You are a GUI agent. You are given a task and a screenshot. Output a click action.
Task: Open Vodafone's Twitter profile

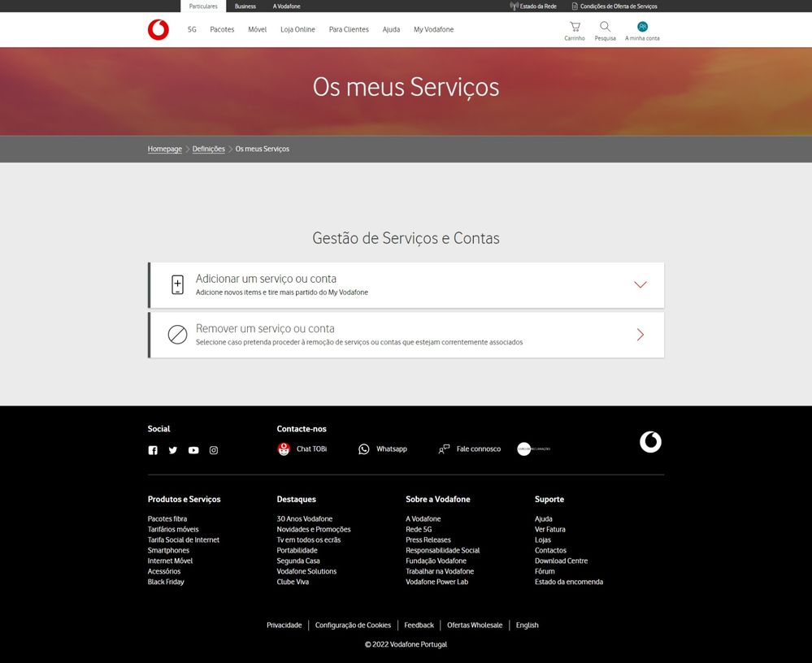pyautogui.click(x=173, y=449)
